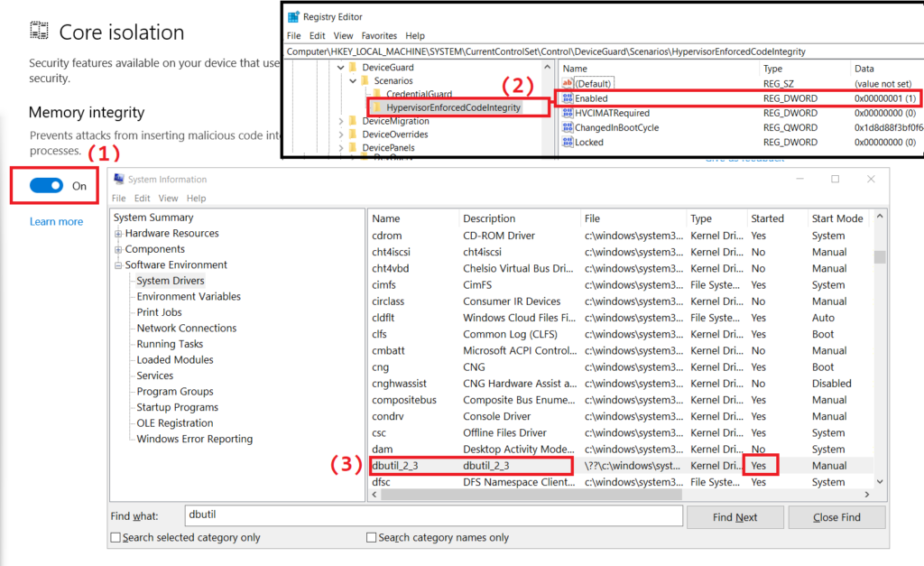Click the Registry Editor app icon in its title bar
The height and width of the screenshot is (566, 924).
tap(293, 16)
